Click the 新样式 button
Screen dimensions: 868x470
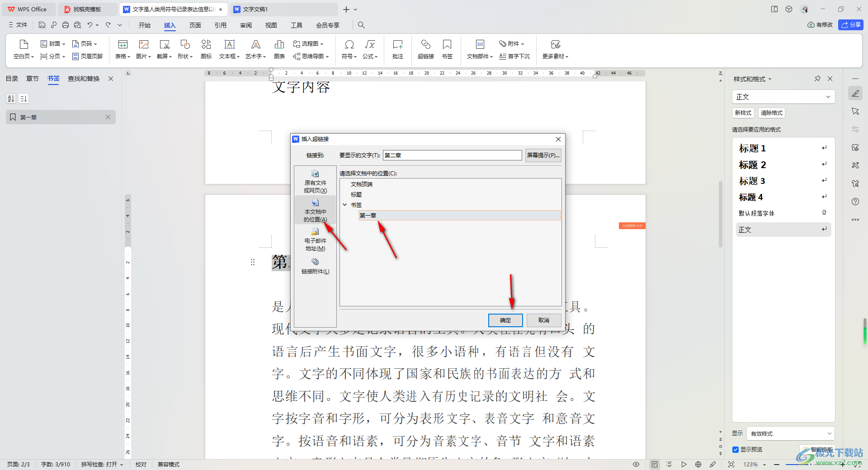743,113
